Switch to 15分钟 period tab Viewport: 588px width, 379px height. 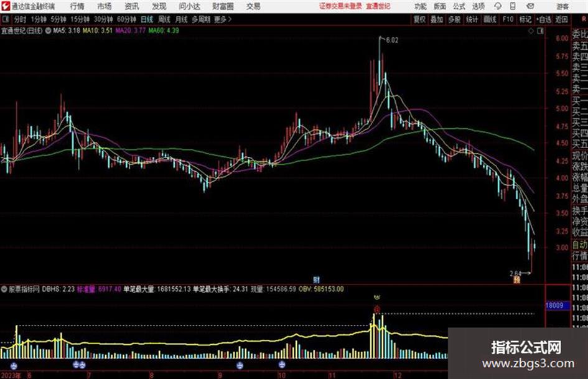click(80, 19)
